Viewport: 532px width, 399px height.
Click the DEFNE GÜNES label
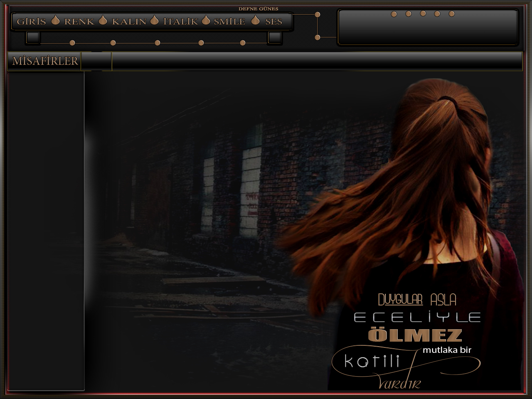point(258,9)
